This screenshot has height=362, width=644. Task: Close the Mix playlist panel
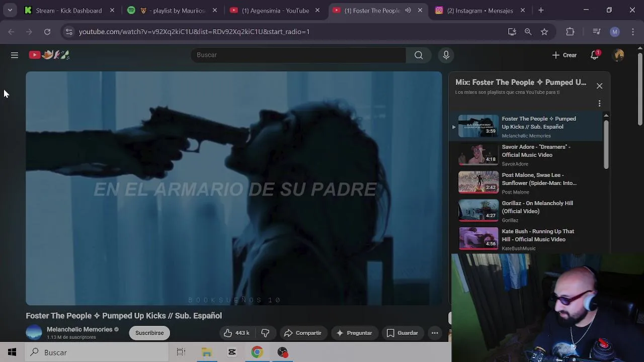[x=599, y=86]
